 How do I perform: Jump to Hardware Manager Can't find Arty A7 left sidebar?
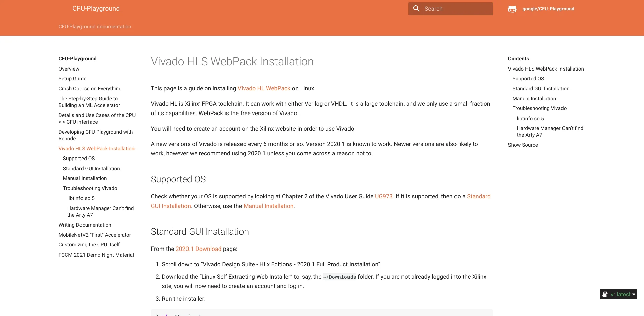[101, 212]
